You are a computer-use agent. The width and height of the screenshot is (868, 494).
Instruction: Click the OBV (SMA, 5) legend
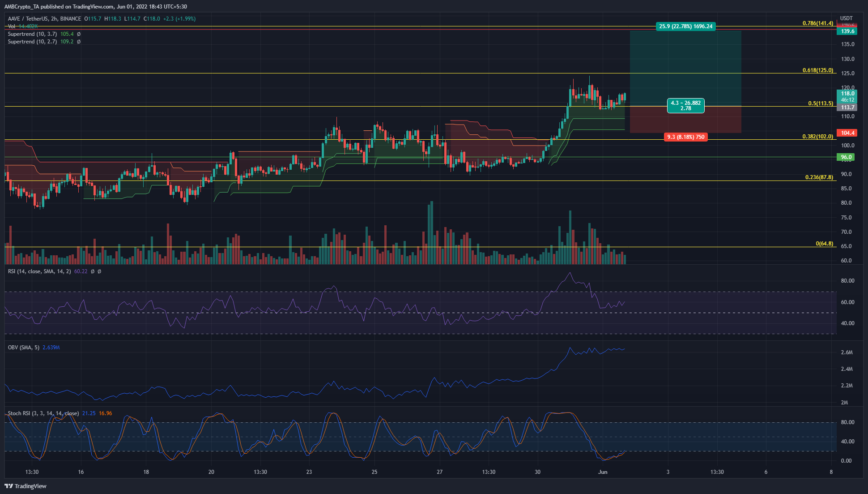(24, 348)
